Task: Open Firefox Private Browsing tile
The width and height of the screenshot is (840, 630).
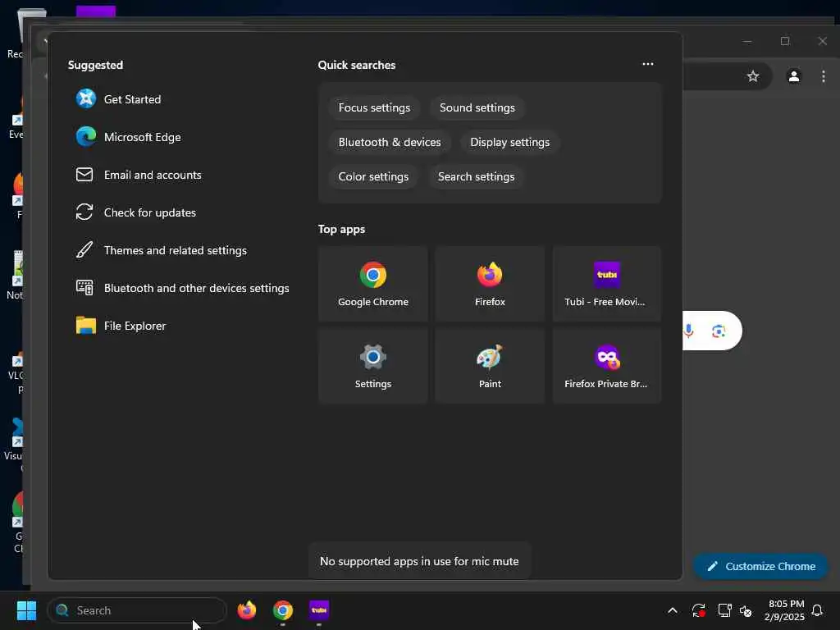Action: pyautogui.click(x=606, y=366)
